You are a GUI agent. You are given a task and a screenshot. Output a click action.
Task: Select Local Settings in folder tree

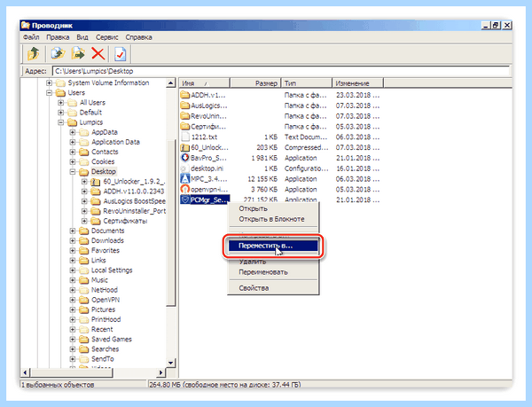[112, 270]
